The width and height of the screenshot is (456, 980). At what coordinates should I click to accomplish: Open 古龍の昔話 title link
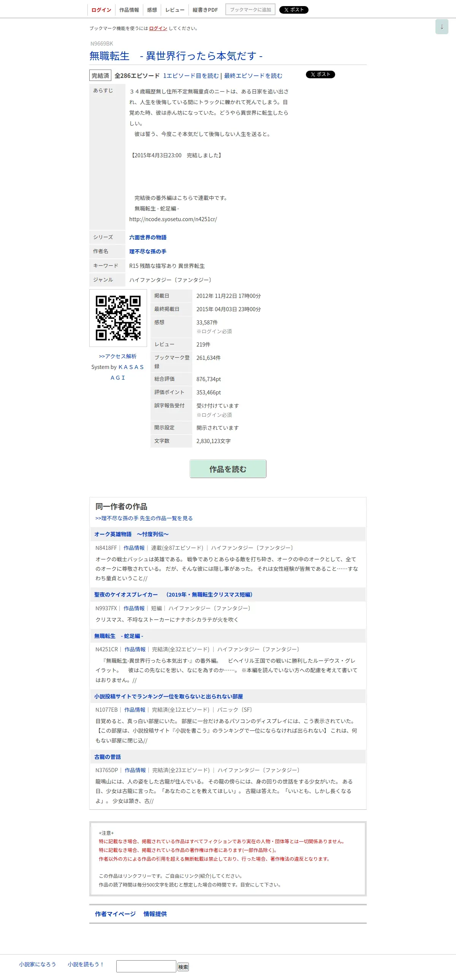tap(108, 757)
